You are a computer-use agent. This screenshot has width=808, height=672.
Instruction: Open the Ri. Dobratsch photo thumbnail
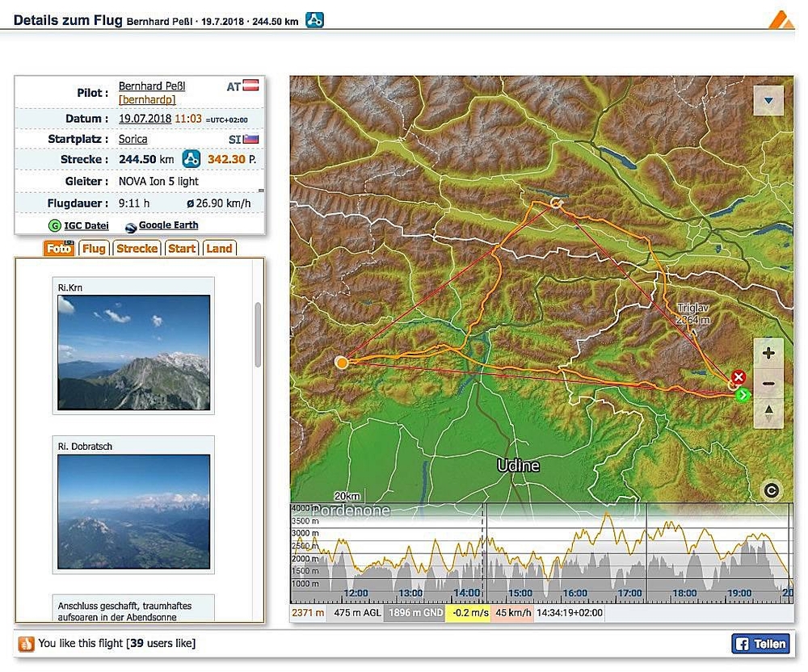[134, 512]
